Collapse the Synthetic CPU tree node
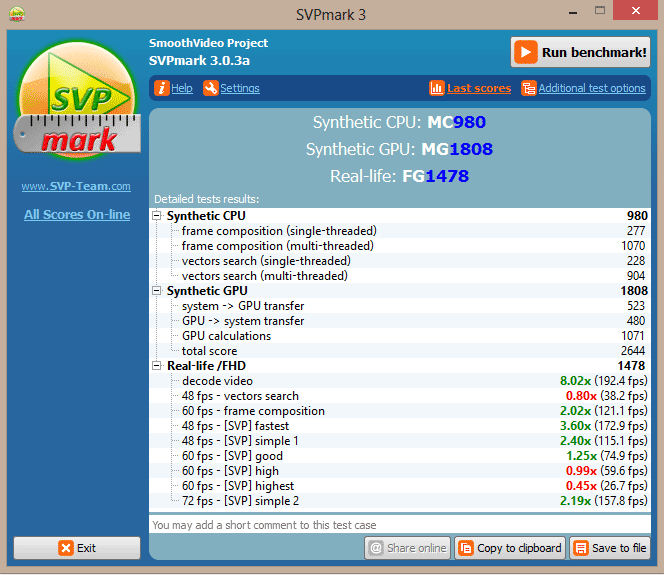Viewport: 664px width, 575px height. point(157,216)
